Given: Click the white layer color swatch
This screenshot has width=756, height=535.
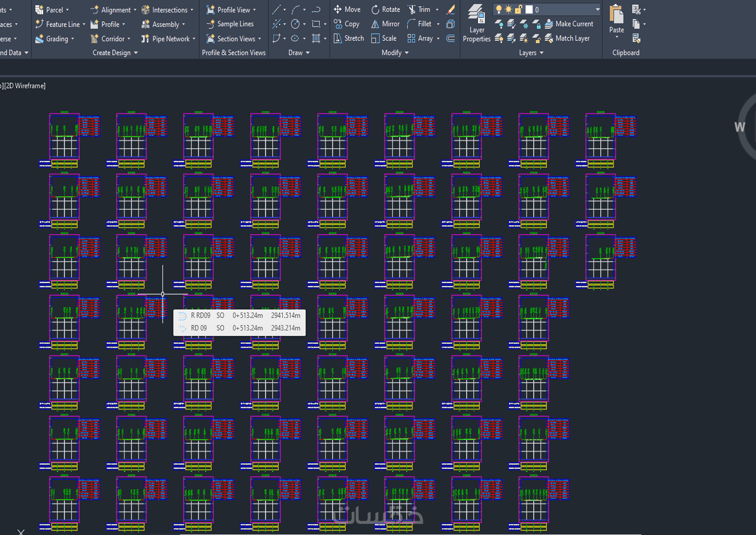Looking at the screenshot, I should point(529,10).
